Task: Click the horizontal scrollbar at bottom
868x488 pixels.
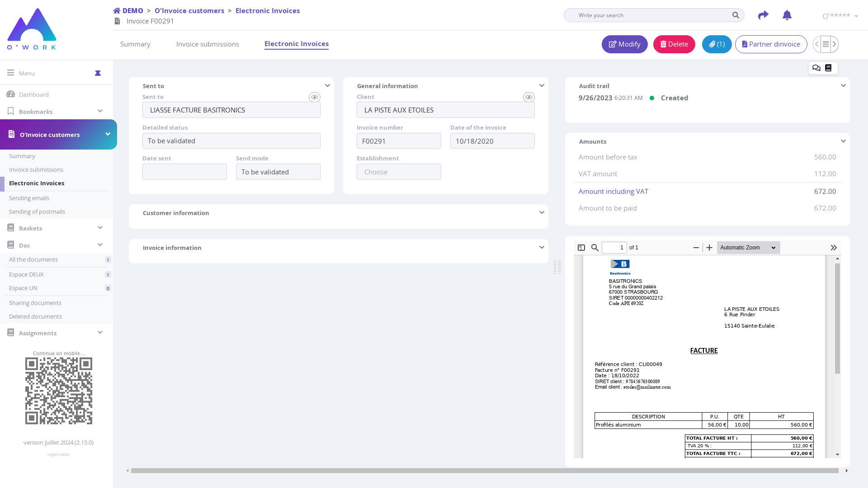Action: (x=484, y=471)
